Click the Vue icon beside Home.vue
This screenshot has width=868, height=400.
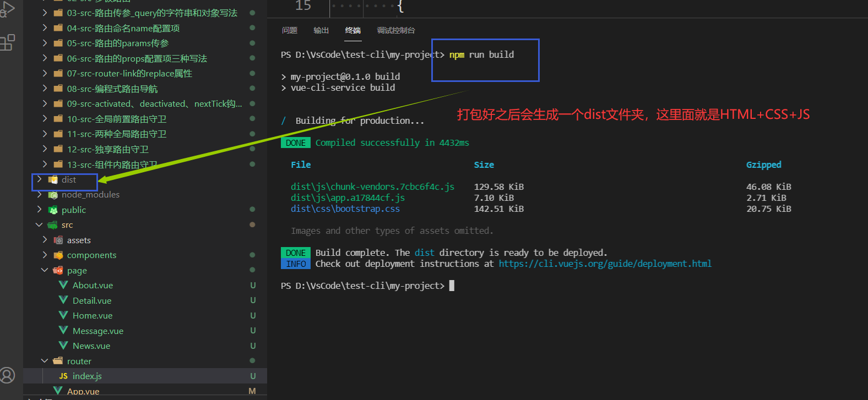(x=63, y=315)
